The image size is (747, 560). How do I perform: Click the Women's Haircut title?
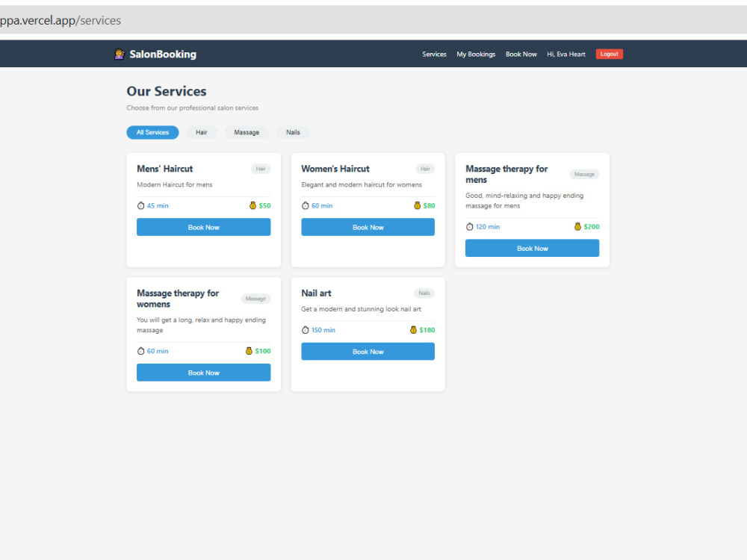tap(335, 169)
